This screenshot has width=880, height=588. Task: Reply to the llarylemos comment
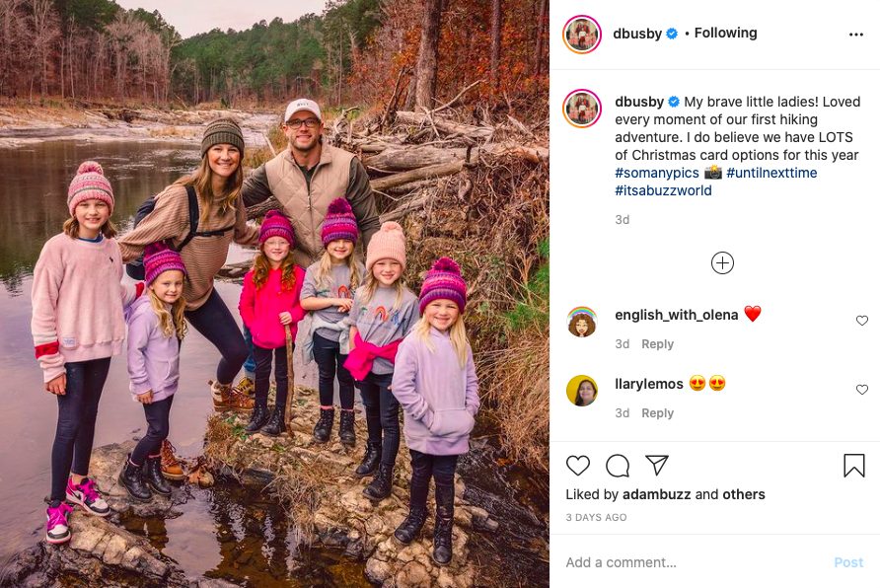(x=658, y=413)
